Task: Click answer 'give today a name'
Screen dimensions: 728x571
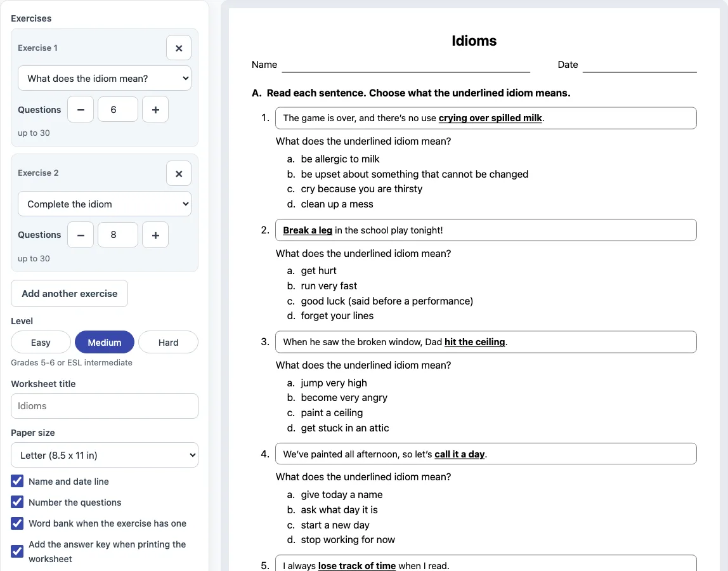Action: coord(342,495)
